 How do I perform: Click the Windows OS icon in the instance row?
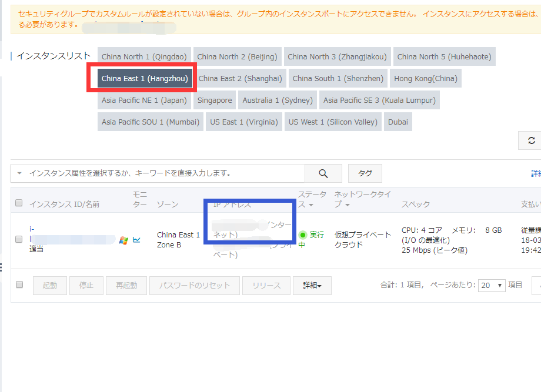[x=123, y=240]
